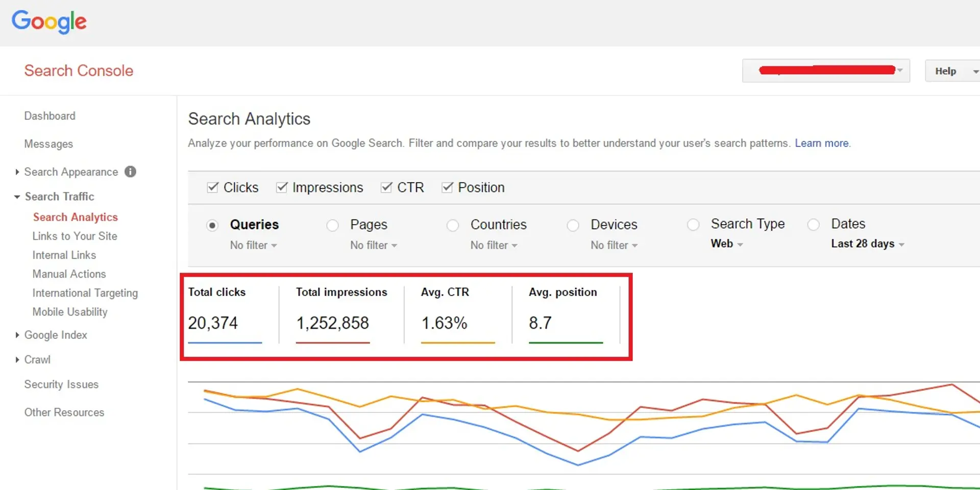Select the Pages radio button

pyautogui.click(x=332, y=225)
